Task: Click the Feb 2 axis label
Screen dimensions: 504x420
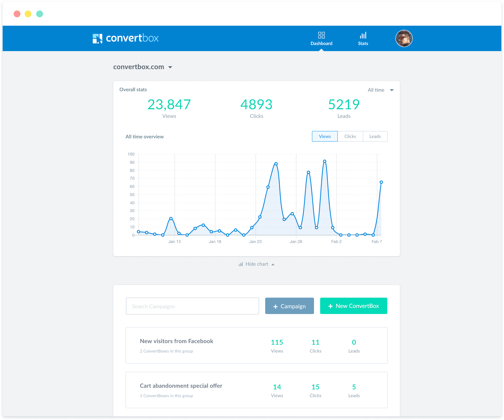Action: coord(336,241)
